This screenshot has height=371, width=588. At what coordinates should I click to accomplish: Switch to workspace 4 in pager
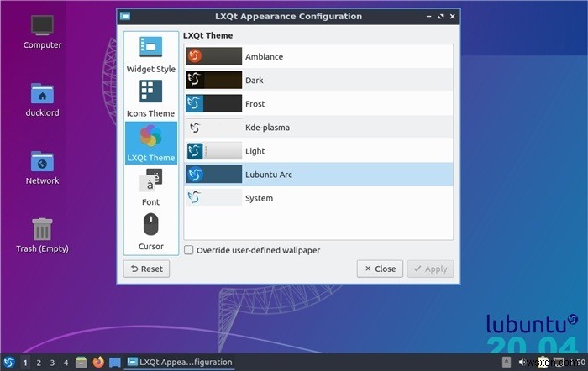coord(66,363)
